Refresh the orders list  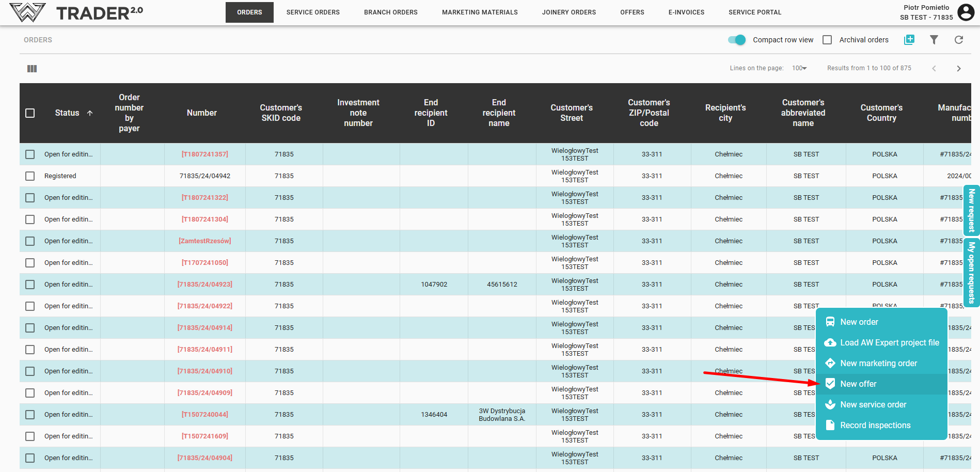pos(959,40)
